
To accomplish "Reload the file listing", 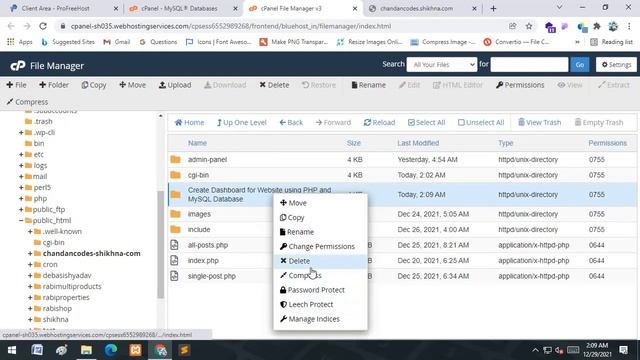I will 379,122.
